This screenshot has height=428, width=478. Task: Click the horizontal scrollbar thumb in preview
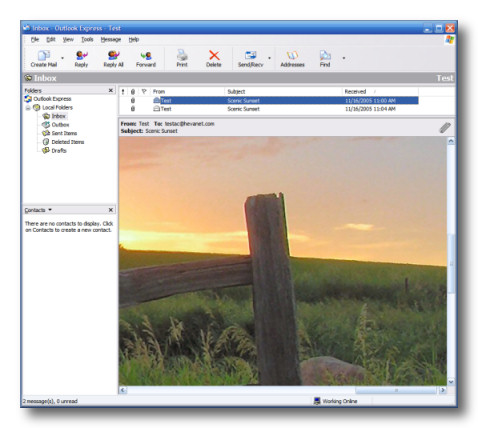tap(396, 390)
